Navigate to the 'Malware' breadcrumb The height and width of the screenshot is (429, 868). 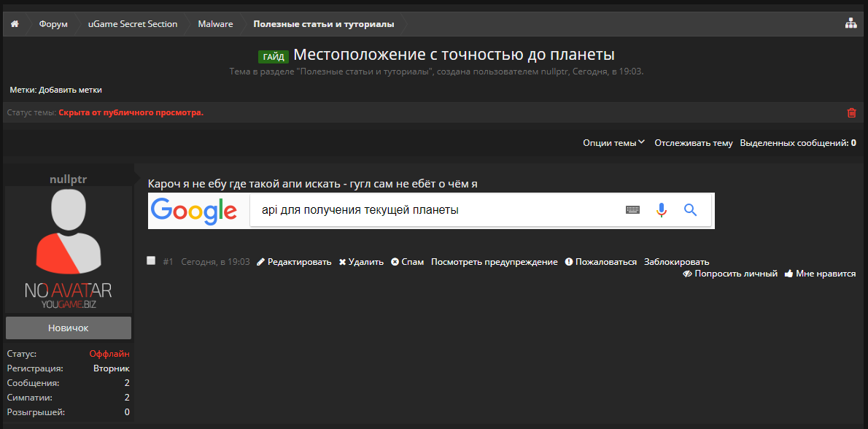click(x=215, y=24)
